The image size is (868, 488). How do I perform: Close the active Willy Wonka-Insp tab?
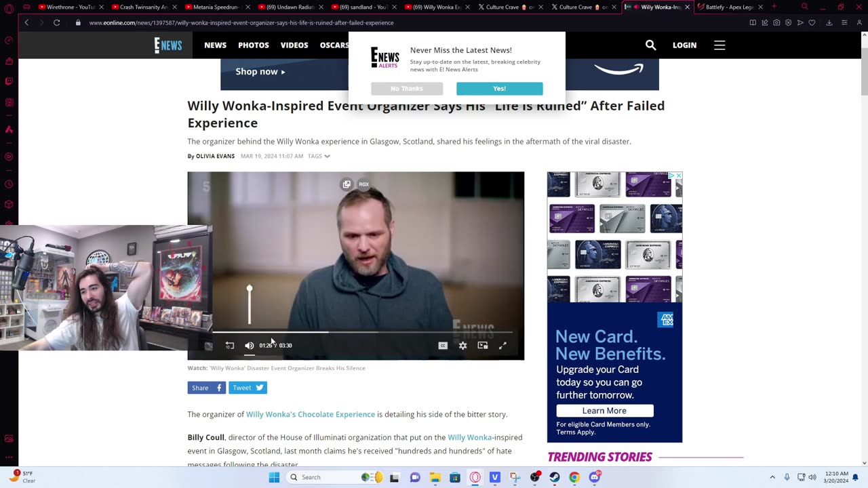[687, 7]
